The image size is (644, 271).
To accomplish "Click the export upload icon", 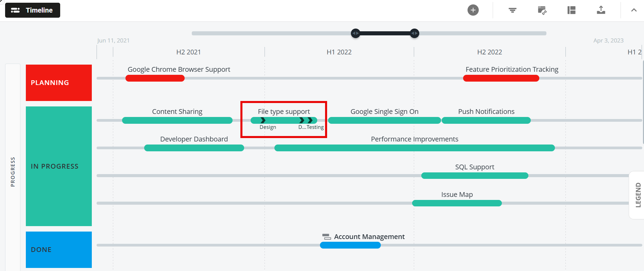I will [601, 10].
